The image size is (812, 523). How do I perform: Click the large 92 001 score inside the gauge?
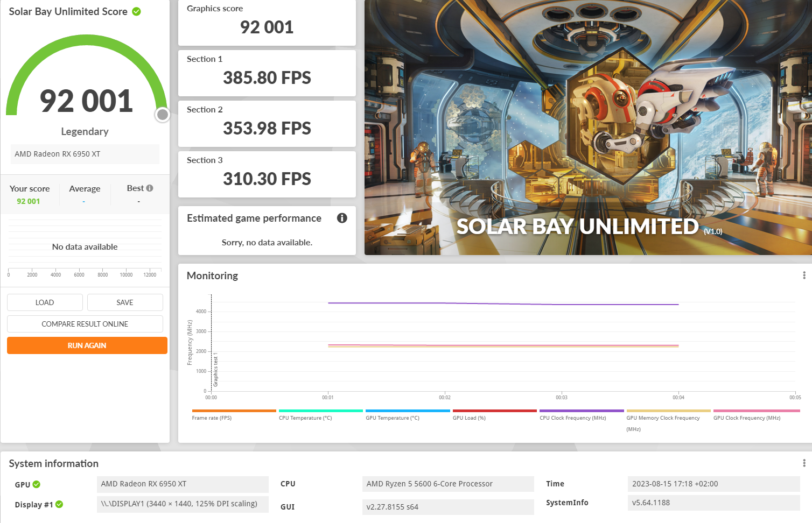point(86,101)
